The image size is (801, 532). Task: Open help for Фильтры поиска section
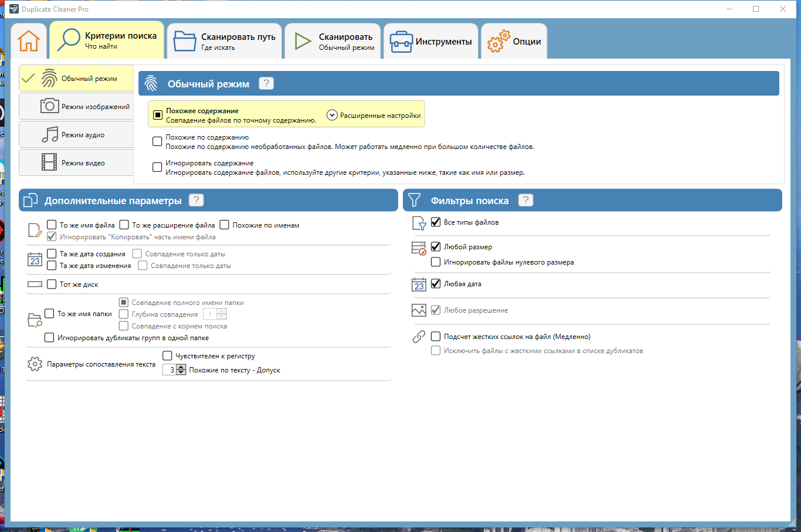point(526,200)
